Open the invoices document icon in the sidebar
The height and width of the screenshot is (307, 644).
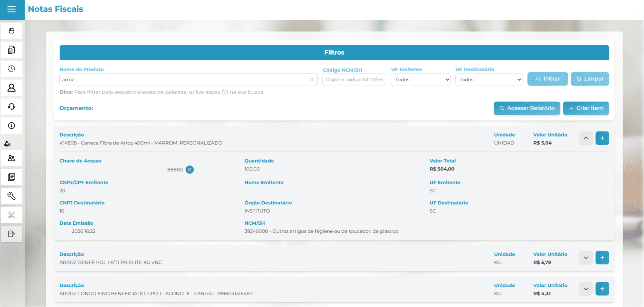pyautogui.click(x=11, y=49)
